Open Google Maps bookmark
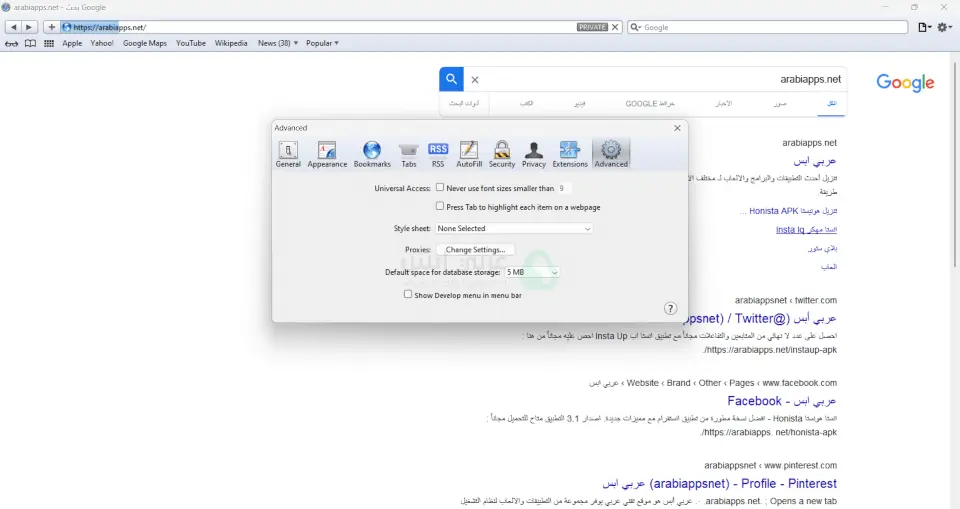960x509 pixels. (x=145, y=43)
